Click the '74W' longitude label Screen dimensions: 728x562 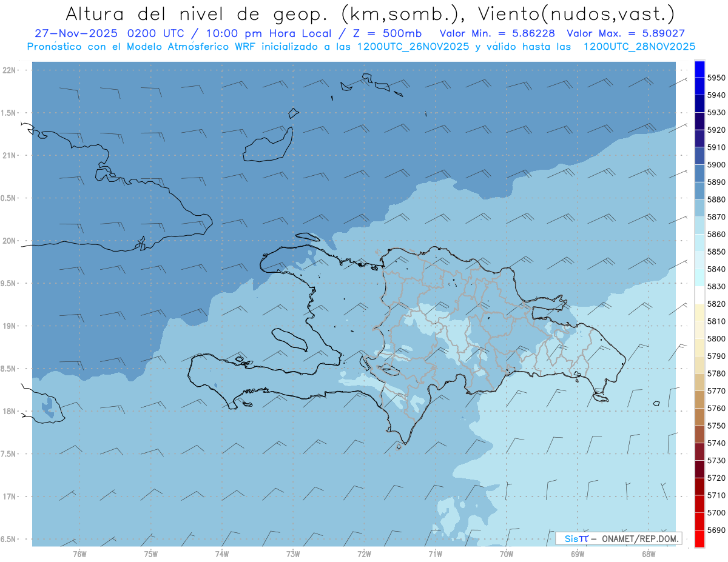pyautogui.click(x=222, y=554)
